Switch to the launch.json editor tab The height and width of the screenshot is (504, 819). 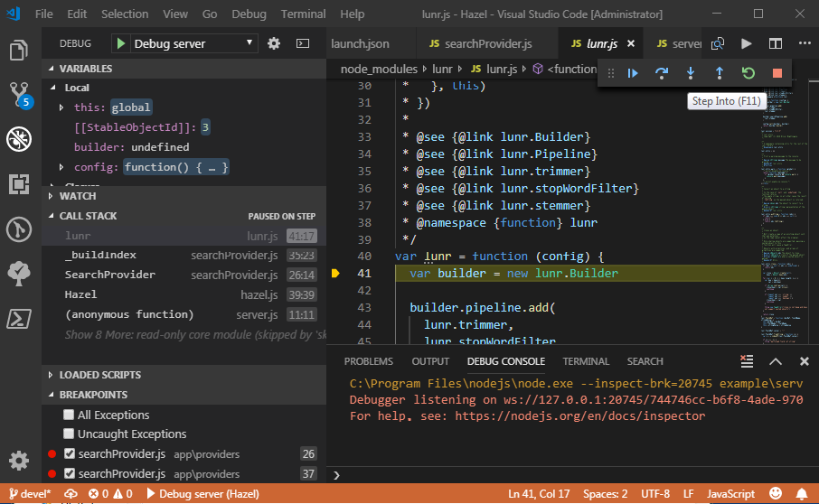point(361,44)
